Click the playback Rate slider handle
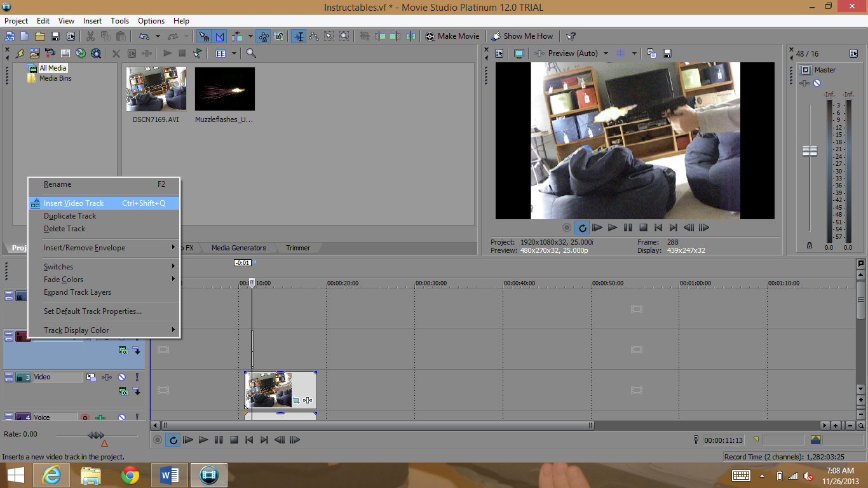 (96, 435)
